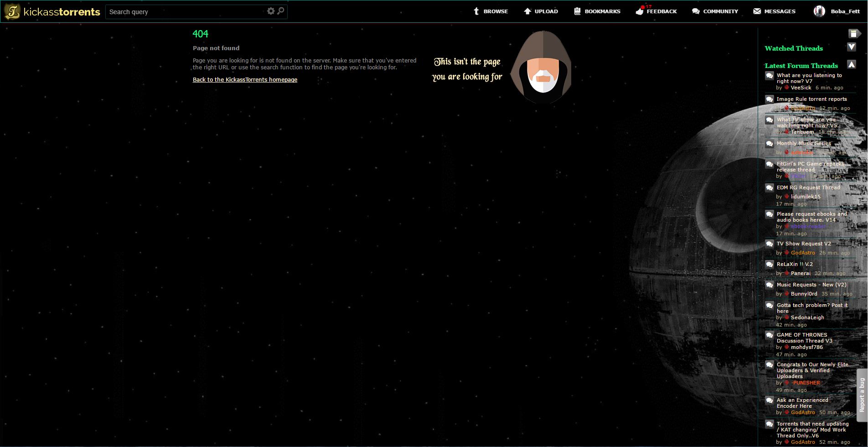Open the Browse menu
This screenshot has width=868, height=447.
[496, 11]
